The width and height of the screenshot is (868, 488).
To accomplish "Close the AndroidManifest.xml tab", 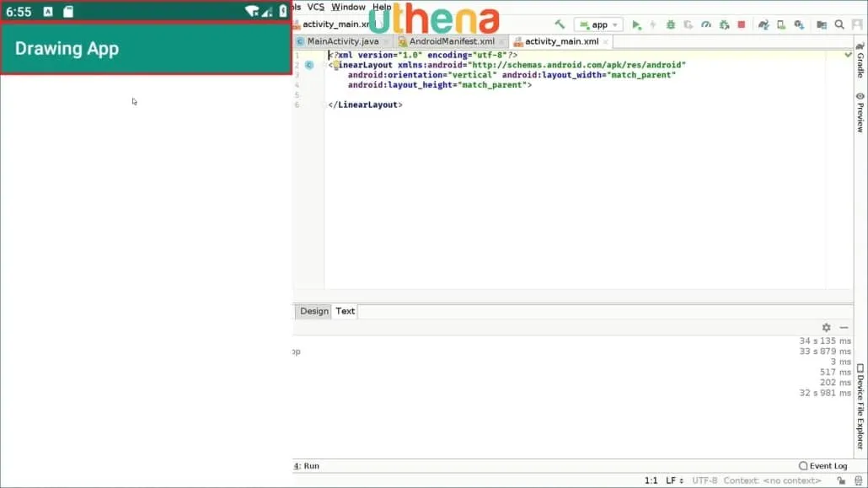I will pos(501,42).
